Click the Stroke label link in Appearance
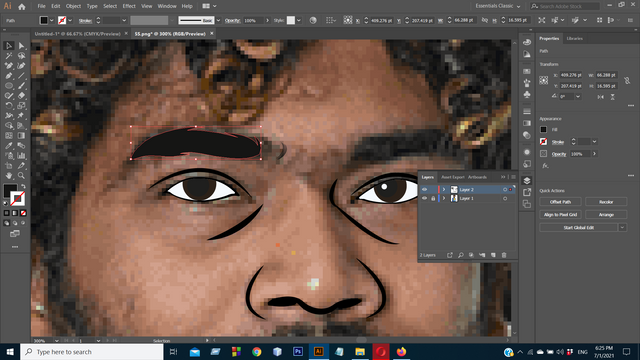Viewport: 640px width, 360px height. tap(558, 142)
